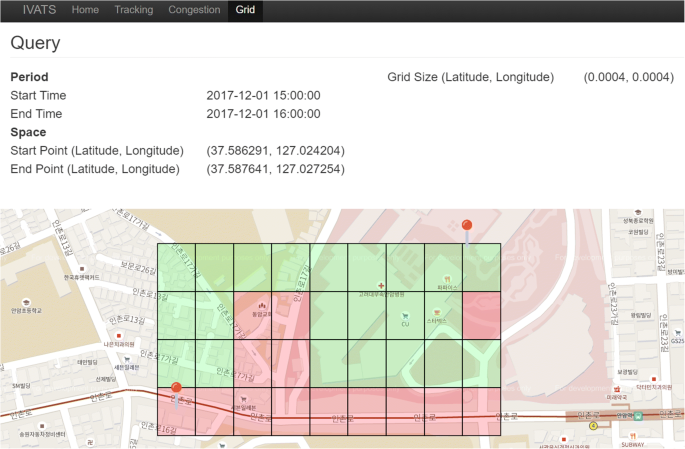This screenshot has height=449, width=685.
Task: Select the Starbucks cafe icon on map
Action: (x=436, y=312)
